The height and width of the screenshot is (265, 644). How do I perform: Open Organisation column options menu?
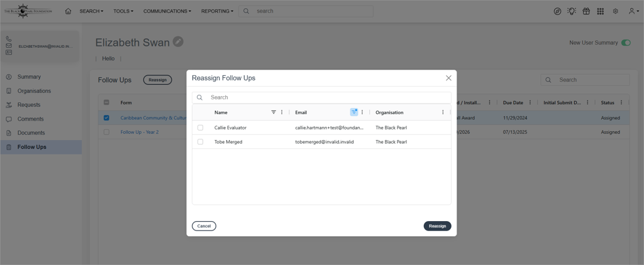coord(443,112)
